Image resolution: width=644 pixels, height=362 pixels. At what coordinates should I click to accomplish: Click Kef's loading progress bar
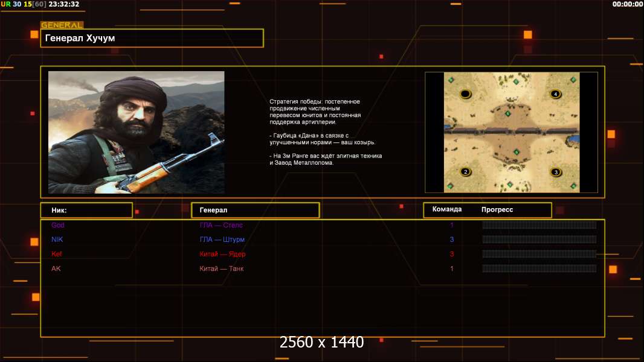(x=539, y=254)
